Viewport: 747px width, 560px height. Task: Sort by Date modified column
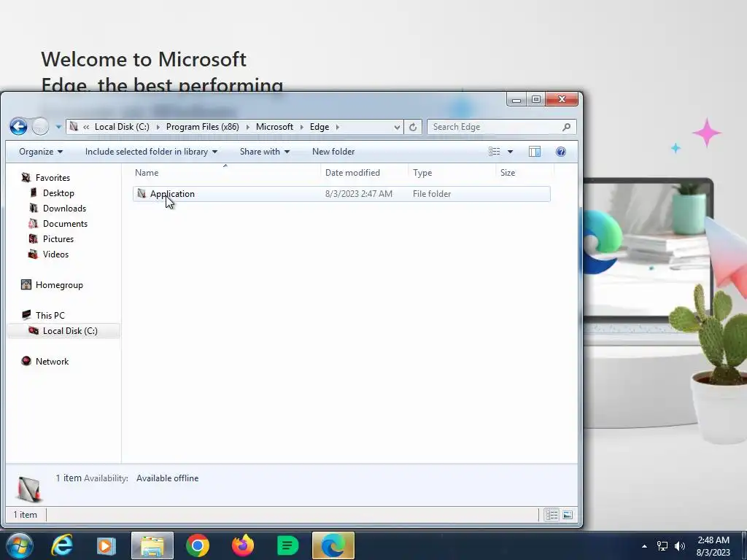[x=365, y=172]
